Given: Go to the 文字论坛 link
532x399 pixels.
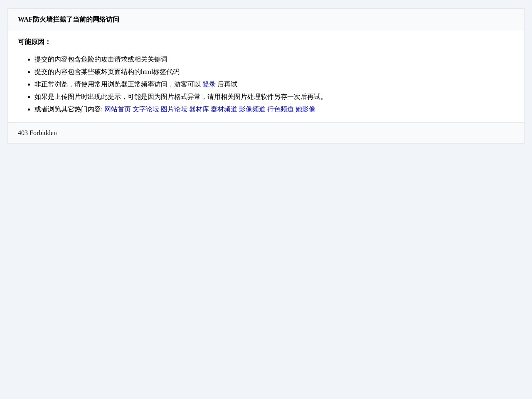Looking at the screenshot, I should pos(145,109).
